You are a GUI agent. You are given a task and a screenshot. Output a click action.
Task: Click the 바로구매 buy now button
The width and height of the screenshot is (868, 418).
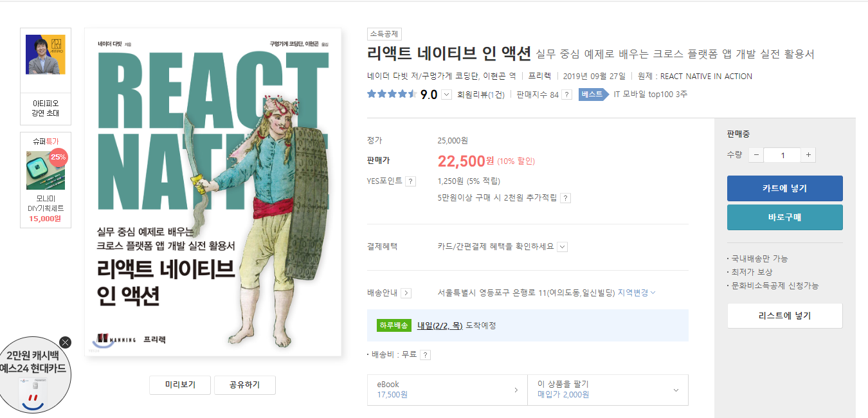point(784,217)
